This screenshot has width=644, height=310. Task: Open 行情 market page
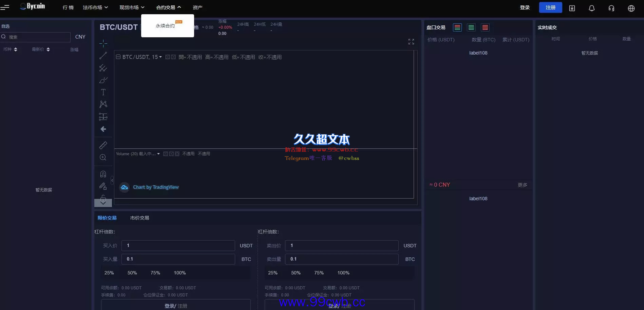(x=68, y=7)
